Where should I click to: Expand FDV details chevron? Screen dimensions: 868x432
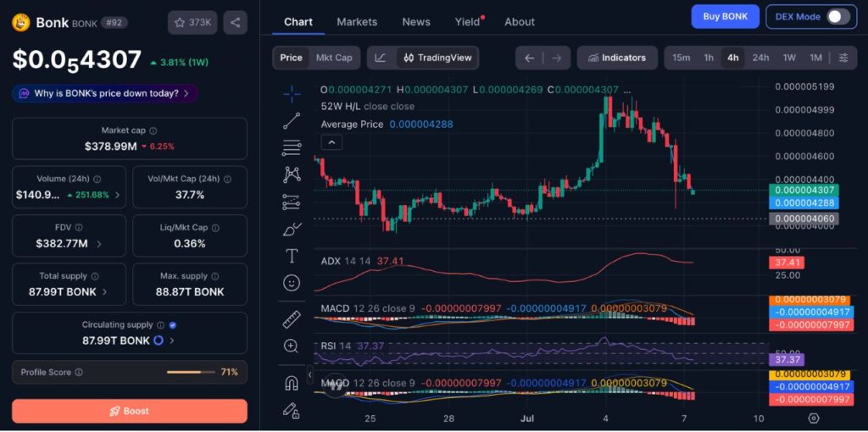click(x=99, y=243)
